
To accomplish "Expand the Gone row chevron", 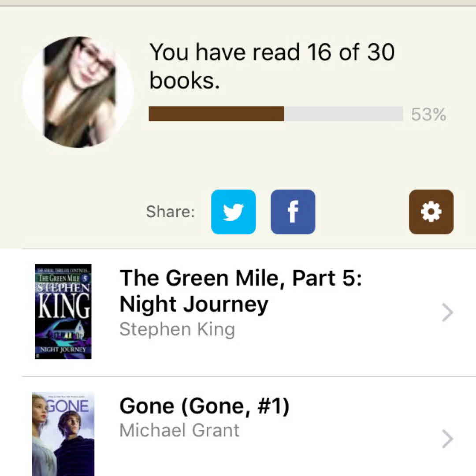I will [x=447, y=439].
